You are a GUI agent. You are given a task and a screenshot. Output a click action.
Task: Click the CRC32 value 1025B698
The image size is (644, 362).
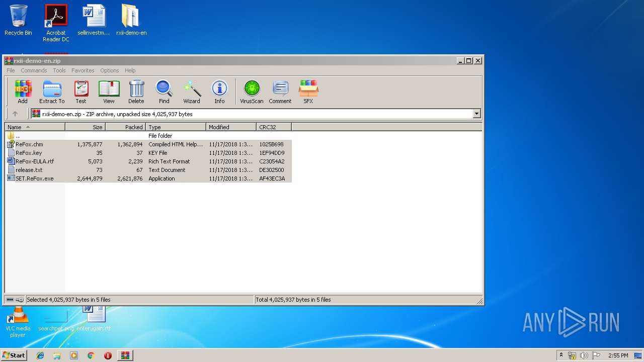pyautogui.click(x=271, y=144)
